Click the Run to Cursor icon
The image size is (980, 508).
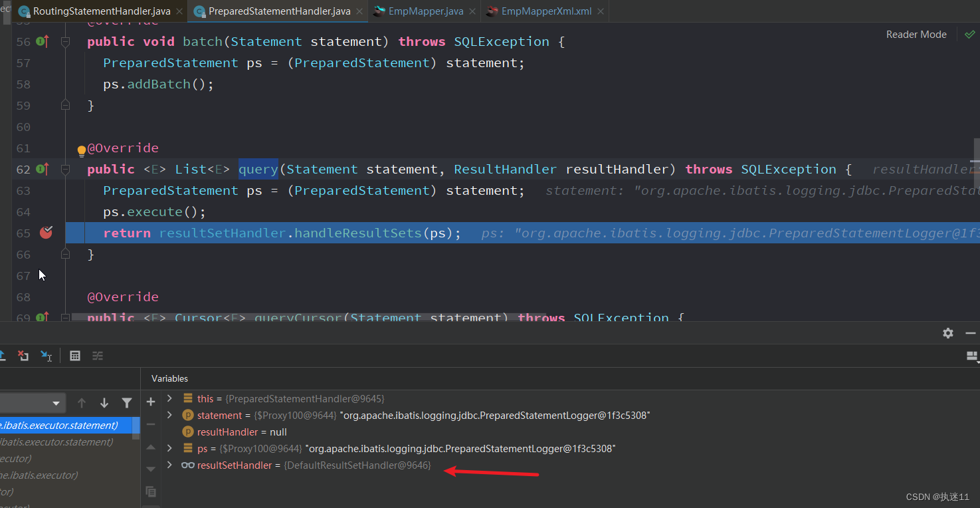pyautogui.click(x=46, y=356)
